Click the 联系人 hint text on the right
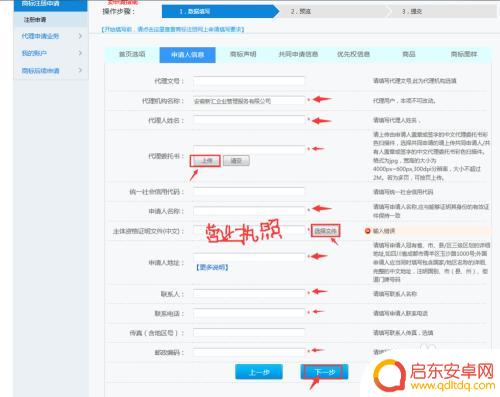Image resolution: width=500 pixels, height=397 pixels. click(394, 294)
